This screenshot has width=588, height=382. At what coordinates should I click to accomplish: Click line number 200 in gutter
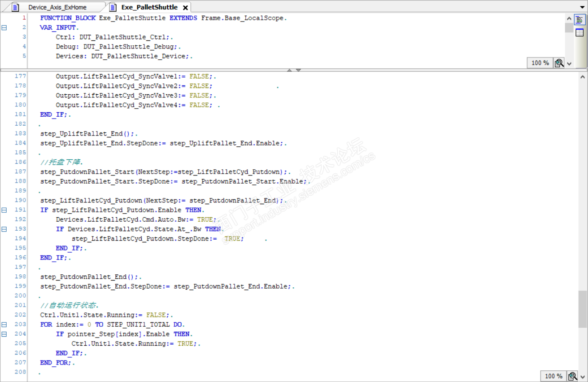point(21,295)
